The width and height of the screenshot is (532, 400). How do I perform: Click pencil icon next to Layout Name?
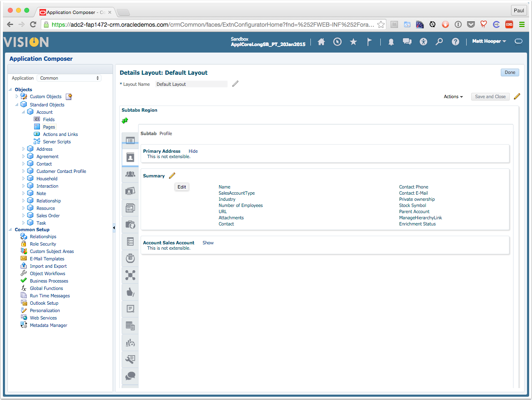click(235, 84)
